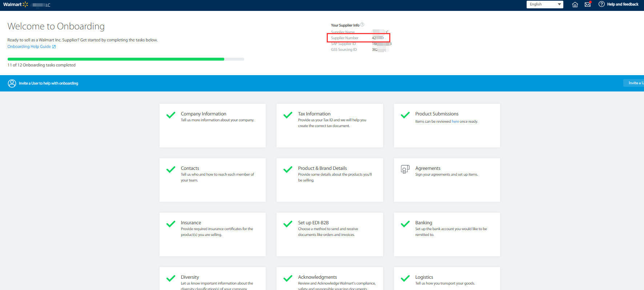Open the Diversity task title

190,277
